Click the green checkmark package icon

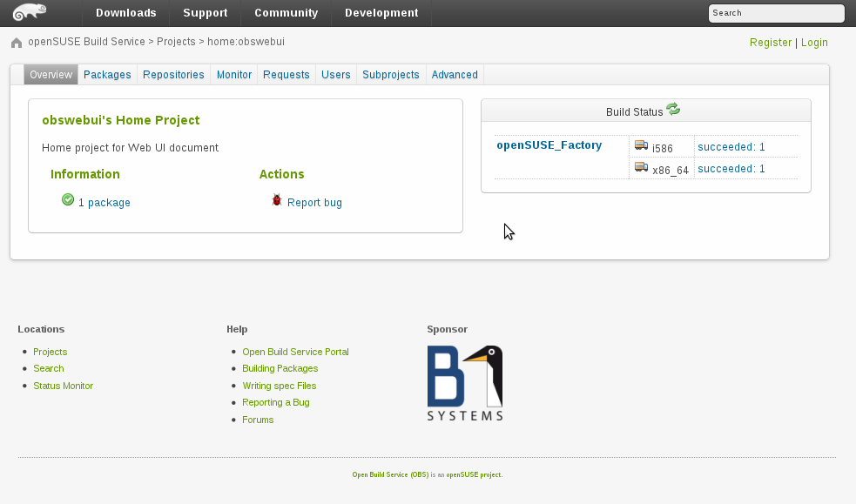(x=68, y=200)
